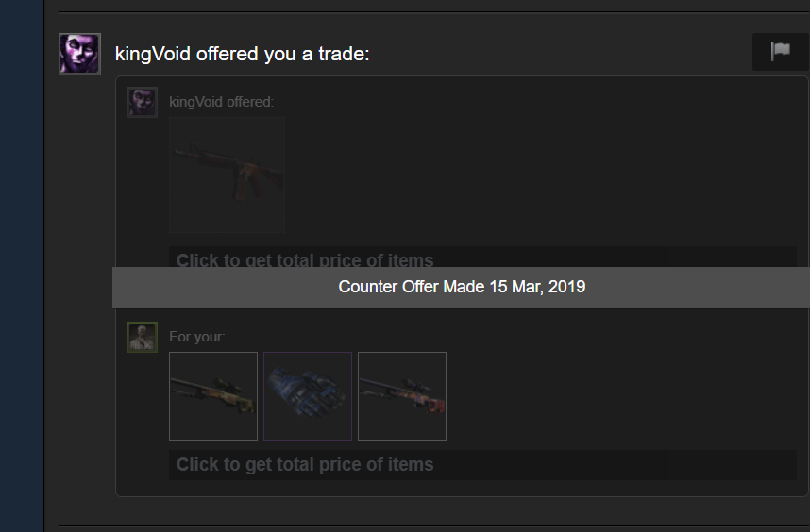Select the red sniper rifle item

402,396
